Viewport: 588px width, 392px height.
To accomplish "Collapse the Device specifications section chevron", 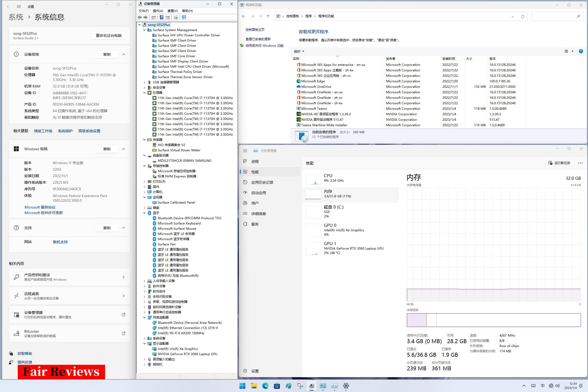I will coord(124,54).
